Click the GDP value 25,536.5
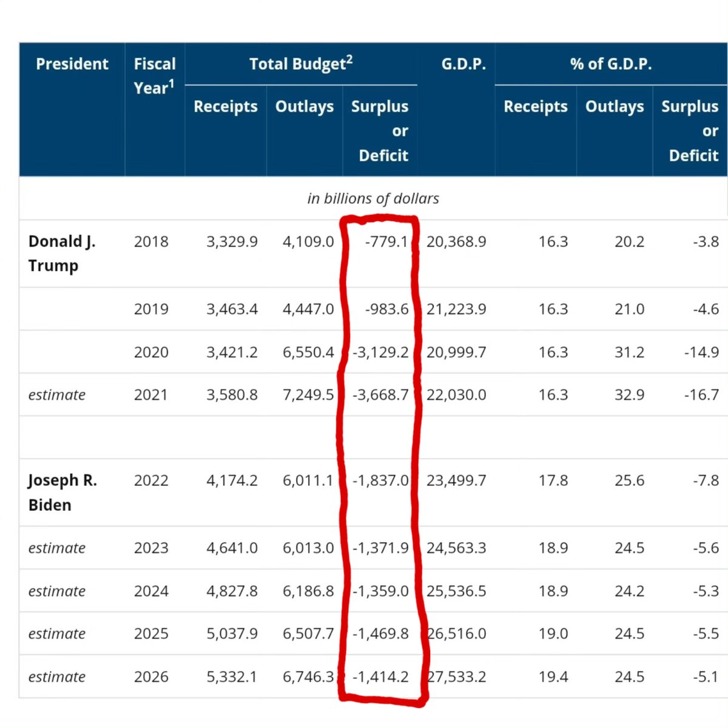728x728 pixels. (x=456, y=591)
